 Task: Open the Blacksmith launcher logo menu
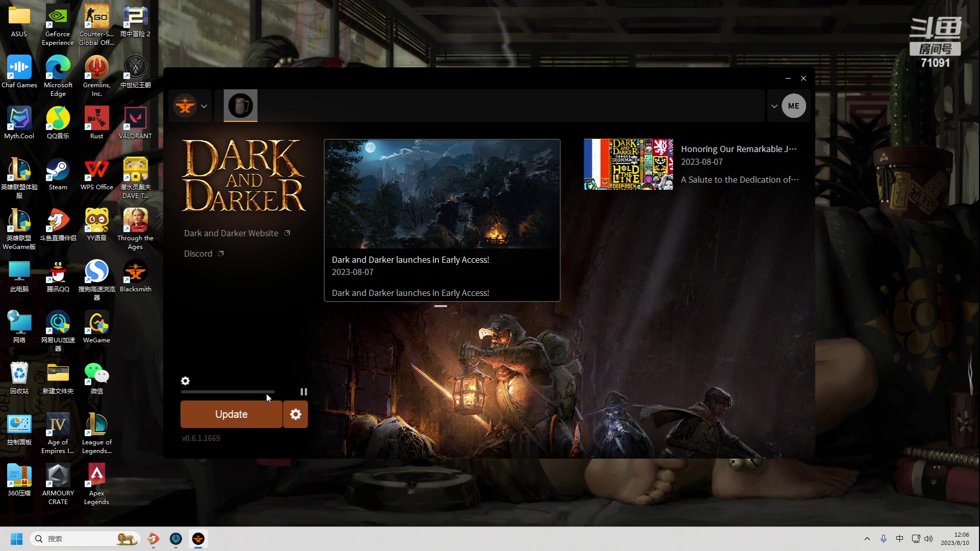coord(185,106)
